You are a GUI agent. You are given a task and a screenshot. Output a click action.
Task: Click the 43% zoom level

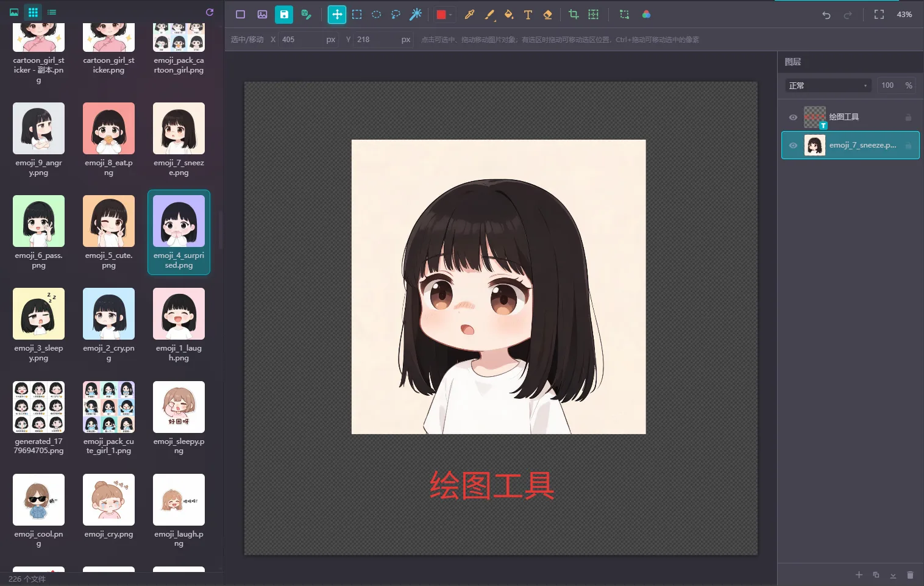pos(904,15)
